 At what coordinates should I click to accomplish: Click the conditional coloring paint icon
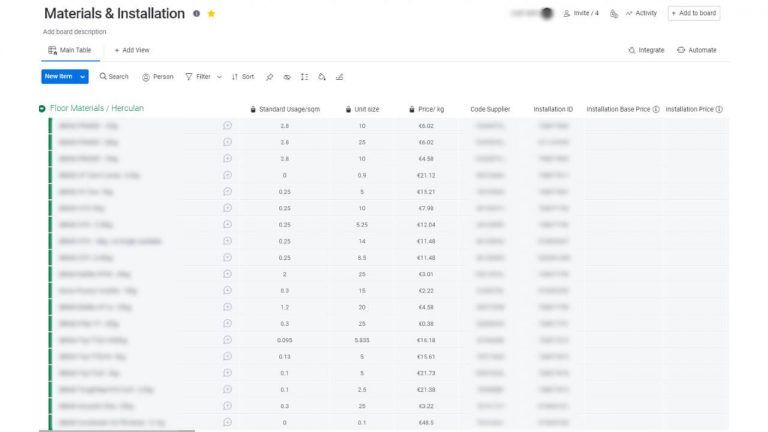coord(322,77)
